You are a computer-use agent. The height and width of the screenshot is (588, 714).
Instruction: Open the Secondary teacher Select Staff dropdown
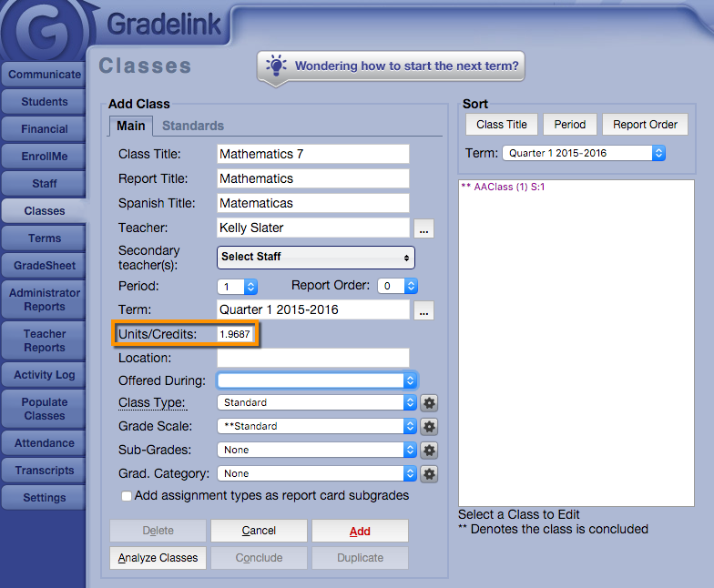pyautogui.click(x=315, y=258)
